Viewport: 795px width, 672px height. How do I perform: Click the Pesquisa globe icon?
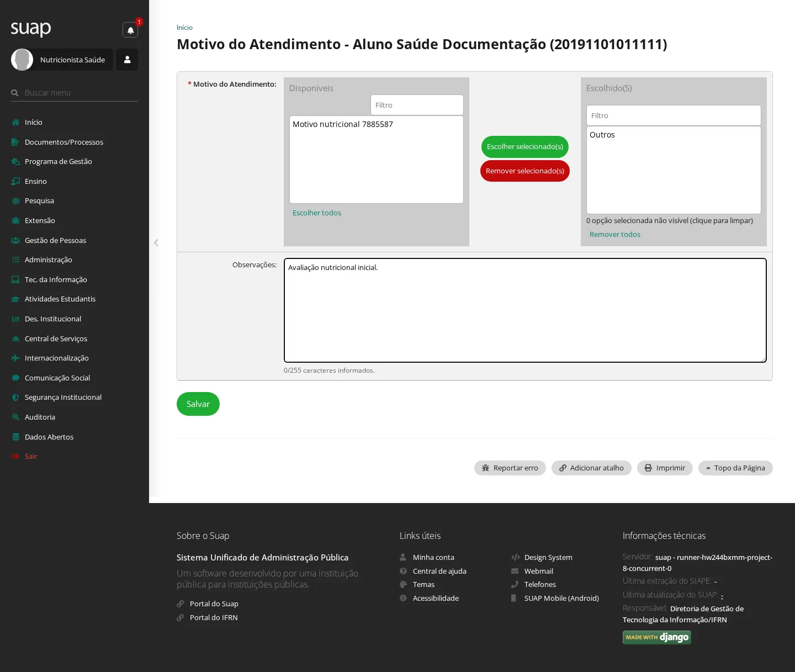[x=15, y=201]
